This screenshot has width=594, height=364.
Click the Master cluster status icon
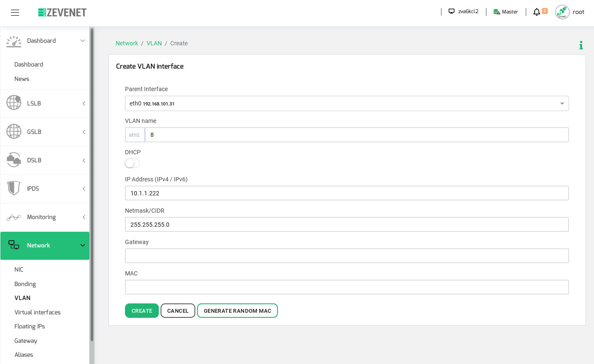click(x=497, y=12)
